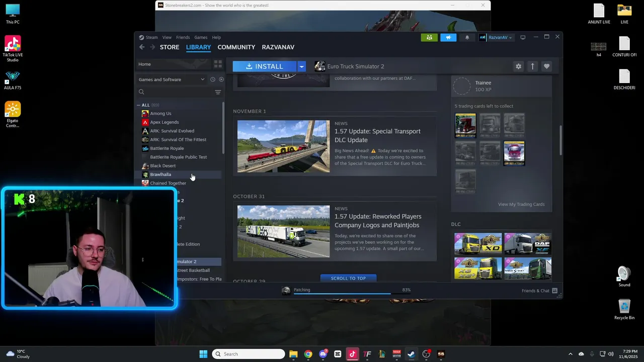
Task: Open the Recycle Bin desktop icon
Action: [624, 309]
